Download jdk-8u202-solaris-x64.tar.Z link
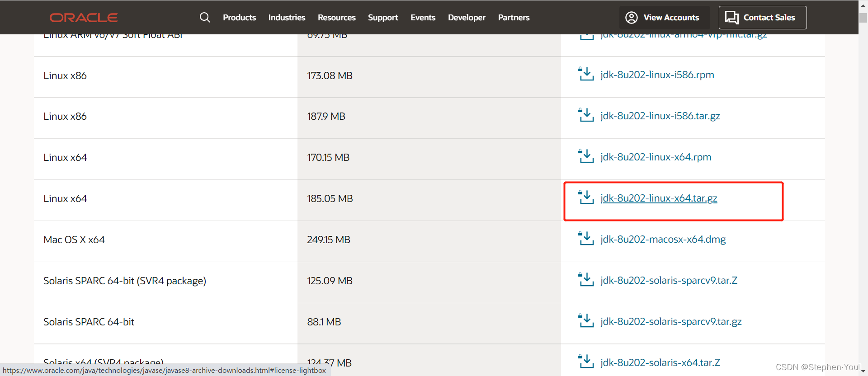The image size is (868, 376). coord(660,363)
